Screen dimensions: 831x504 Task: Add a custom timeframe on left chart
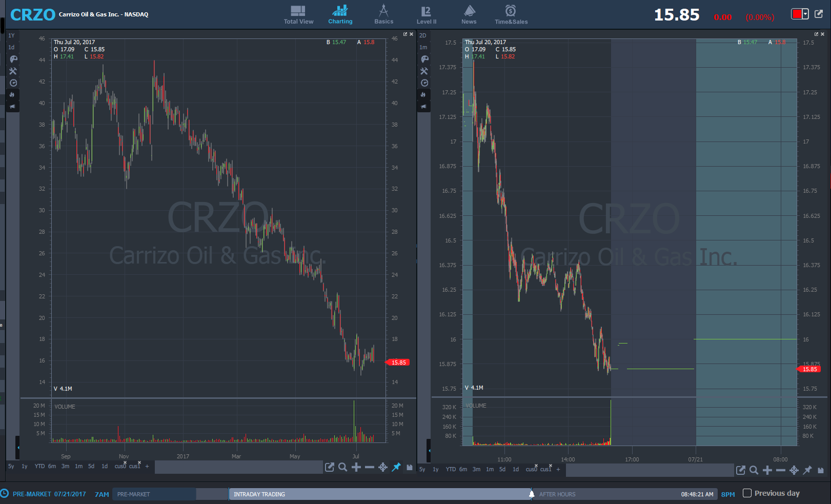(x=147, y=466)
